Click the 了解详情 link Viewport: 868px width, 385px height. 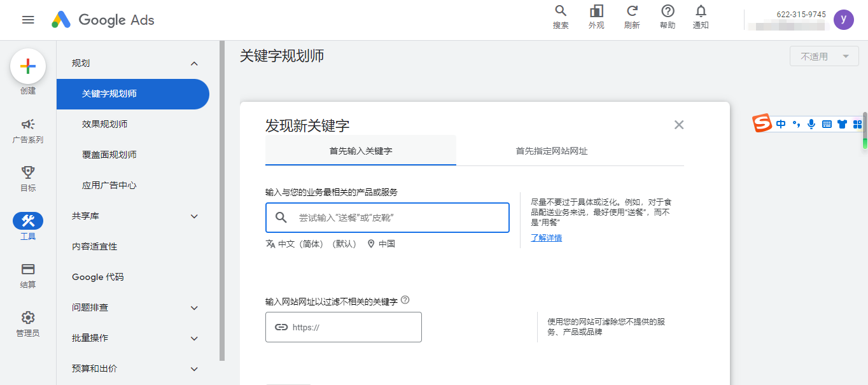click(547, 238)
